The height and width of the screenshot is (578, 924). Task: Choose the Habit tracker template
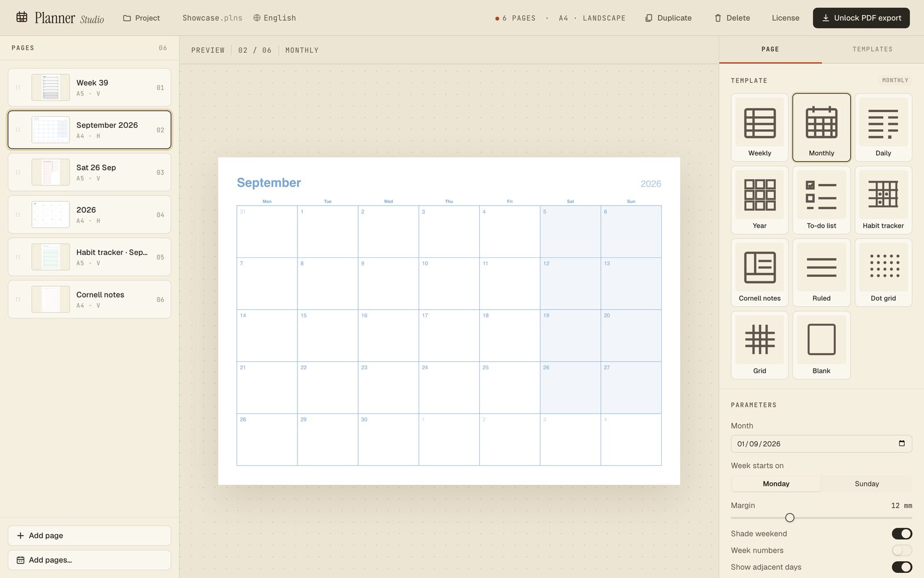click(x=883, y=200)
